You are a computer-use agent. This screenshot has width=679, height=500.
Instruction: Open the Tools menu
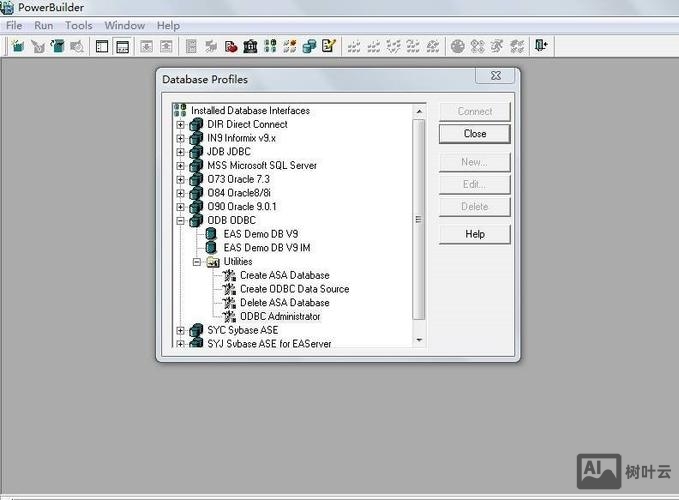[x=79, y=25]
